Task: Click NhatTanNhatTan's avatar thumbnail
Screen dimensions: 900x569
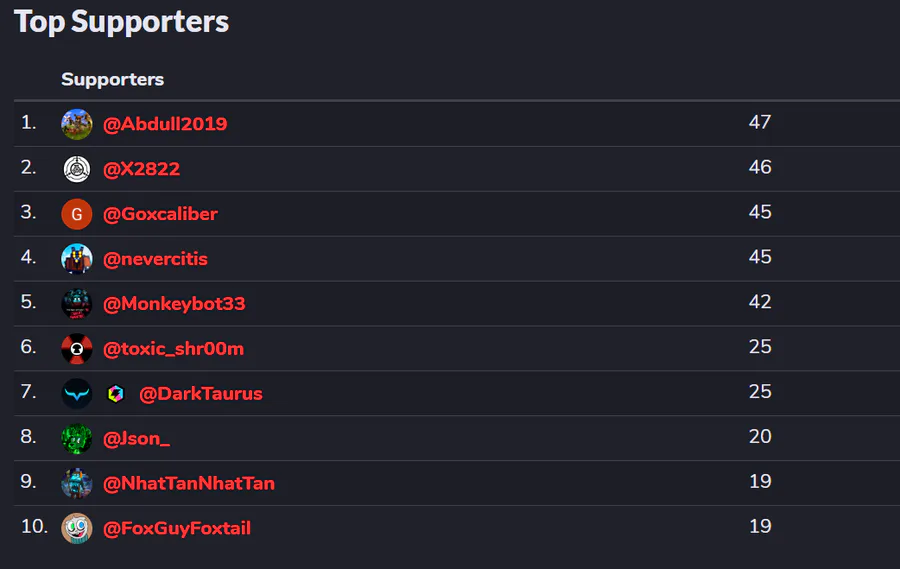Action: [x=77, y=483]
